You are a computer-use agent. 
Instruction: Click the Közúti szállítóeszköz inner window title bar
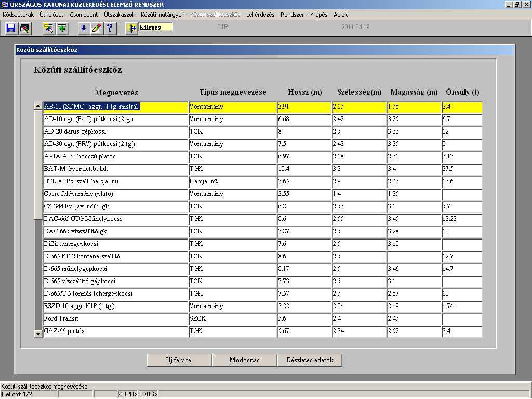[x=264, y=50]
